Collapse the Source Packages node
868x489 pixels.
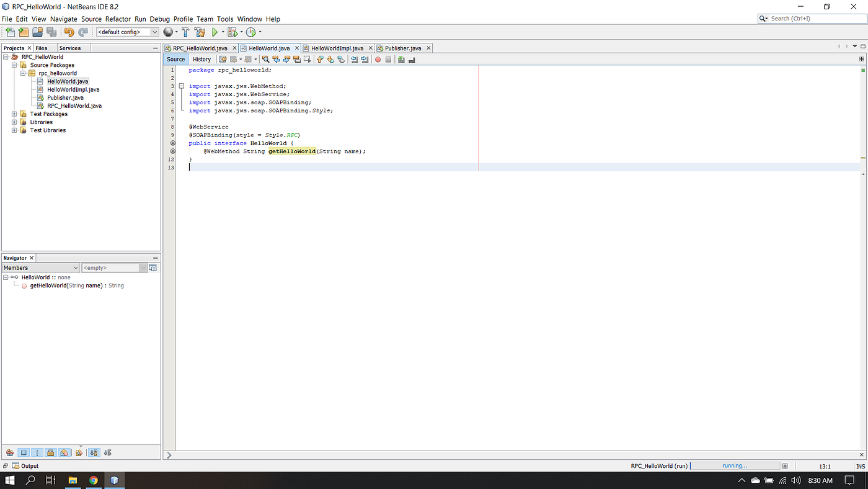click(14, 65)
